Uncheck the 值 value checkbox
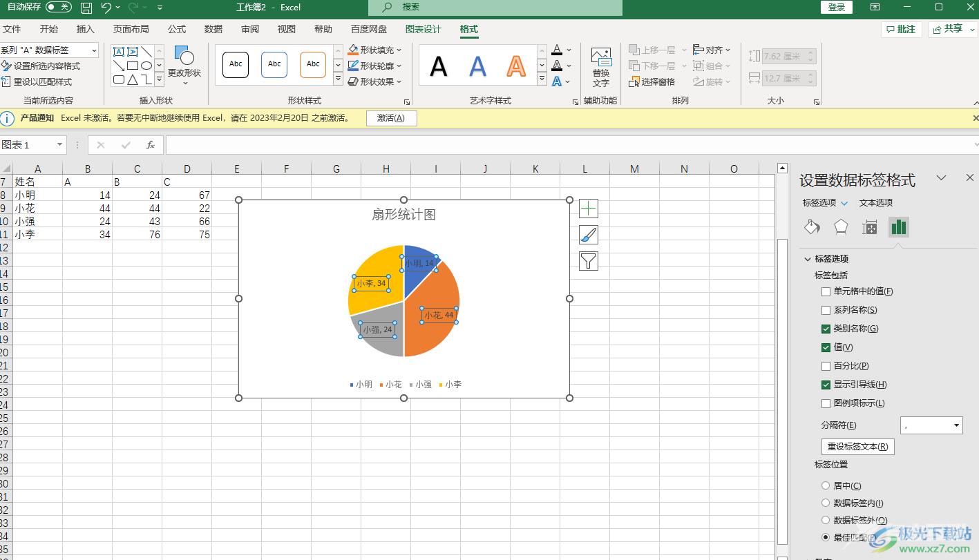The image size is (979, 560). click(x=826, y=347)
